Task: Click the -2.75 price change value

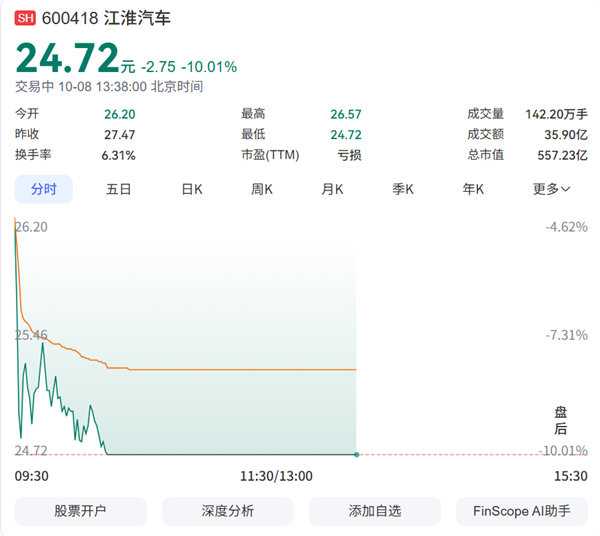Action: pyautogui.click(x=158, y=67)
